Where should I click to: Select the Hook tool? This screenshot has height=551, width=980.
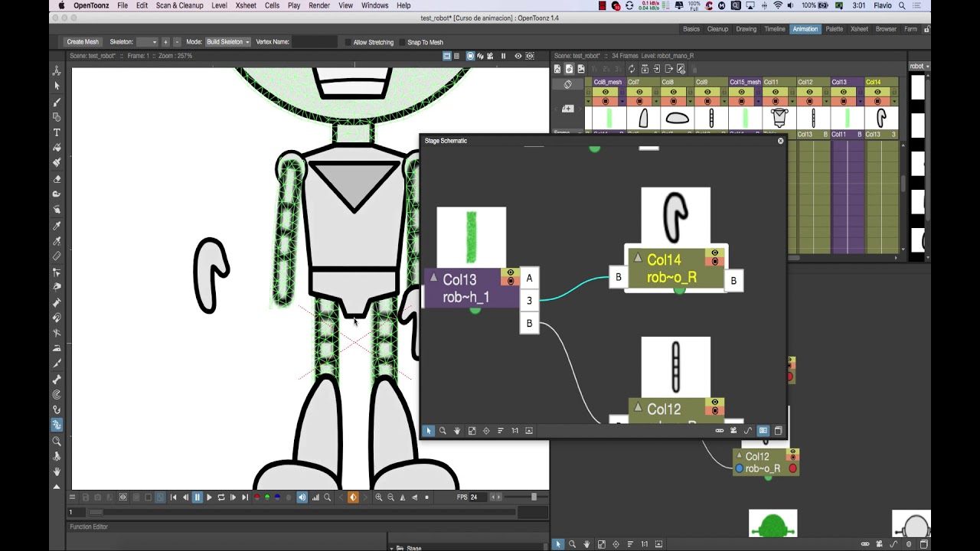pos(57,410)
